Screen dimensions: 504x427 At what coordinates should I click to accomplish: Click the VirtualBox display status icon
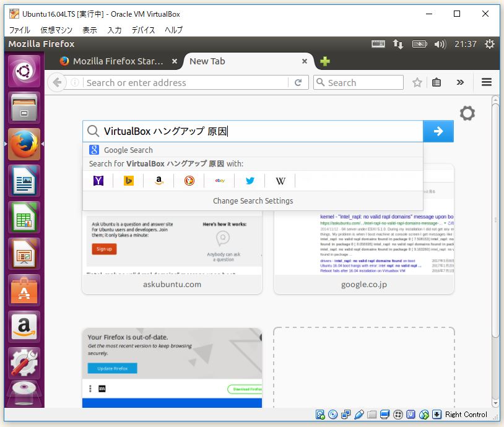click(385, 415)
